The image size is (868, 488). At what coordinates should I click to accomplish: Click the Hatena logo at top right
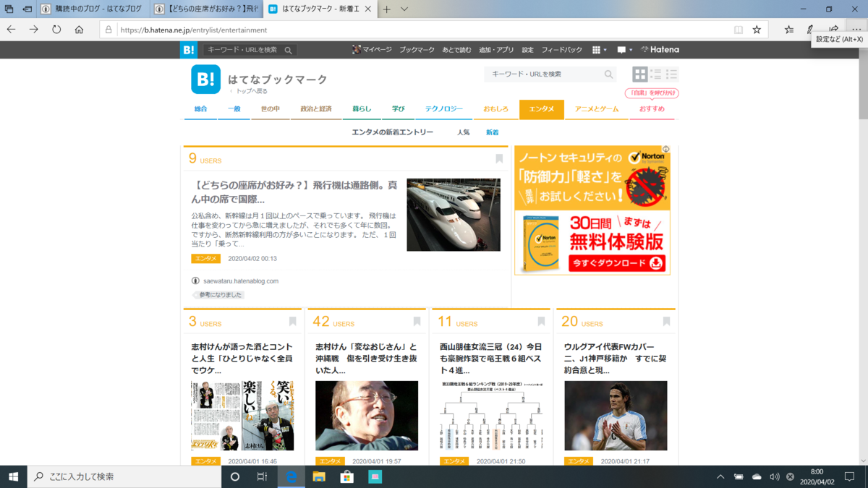pos(659,49)
